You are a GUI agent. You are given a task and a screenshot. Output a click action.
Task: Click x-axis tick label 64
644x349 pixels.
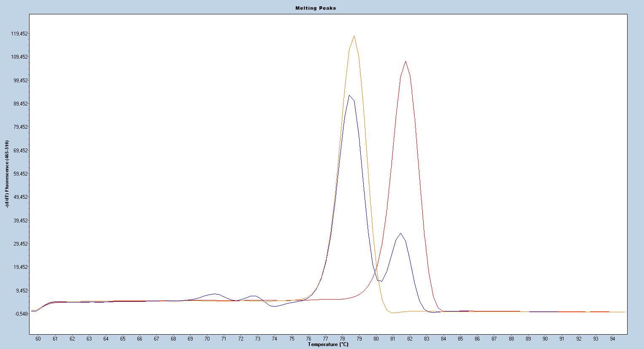(x=106, y=339)
